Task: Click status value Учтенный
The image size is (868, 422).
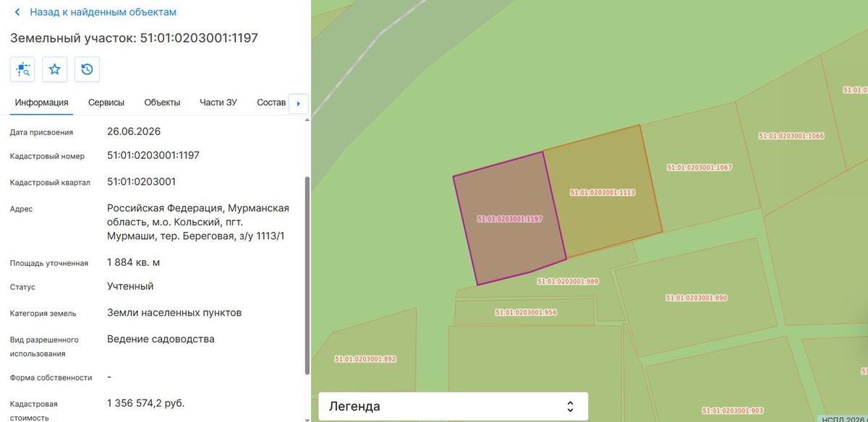Action: 130,286
